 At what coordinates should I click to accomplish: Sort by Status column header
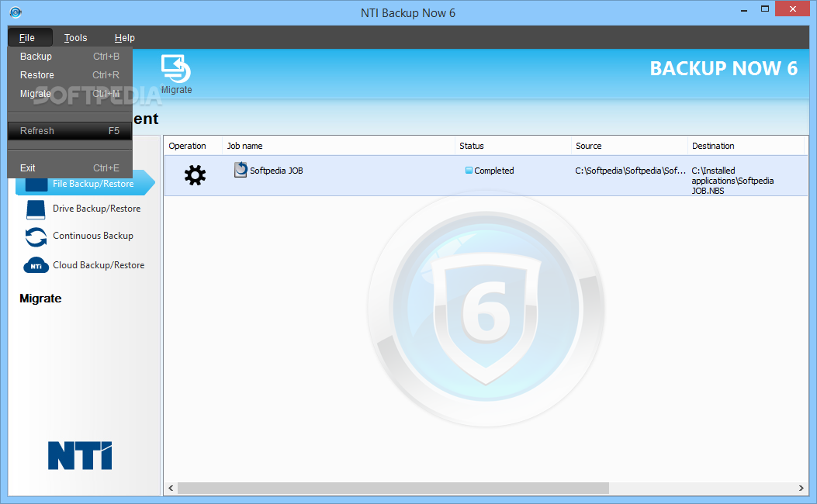point(513,146)
